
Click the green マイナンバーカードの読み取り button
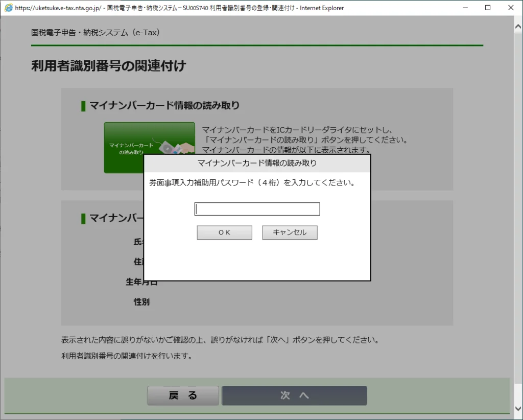(150, 148)
